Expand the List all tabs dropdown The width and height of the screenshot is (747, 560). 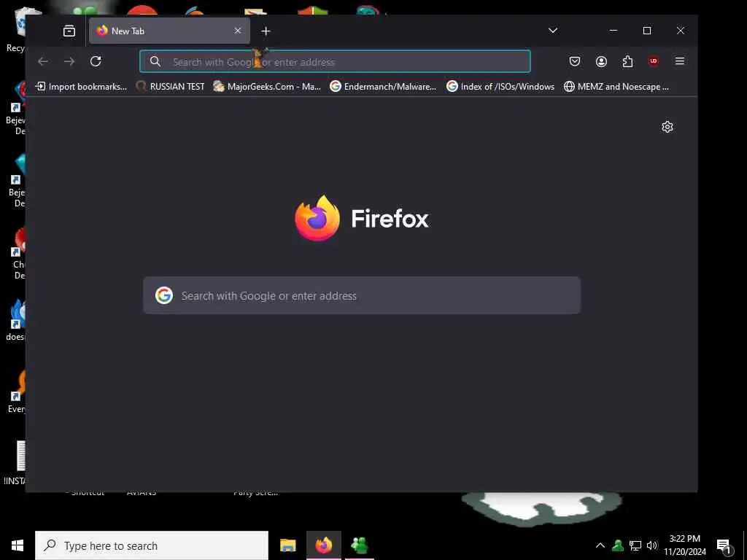[x=553, y=31]
